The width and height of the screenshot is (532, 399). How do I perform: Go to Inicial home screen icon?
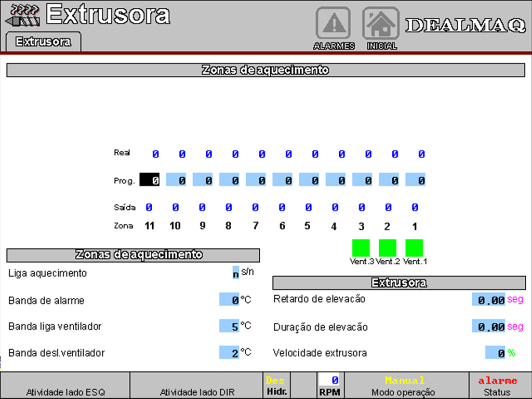point(381,24)
